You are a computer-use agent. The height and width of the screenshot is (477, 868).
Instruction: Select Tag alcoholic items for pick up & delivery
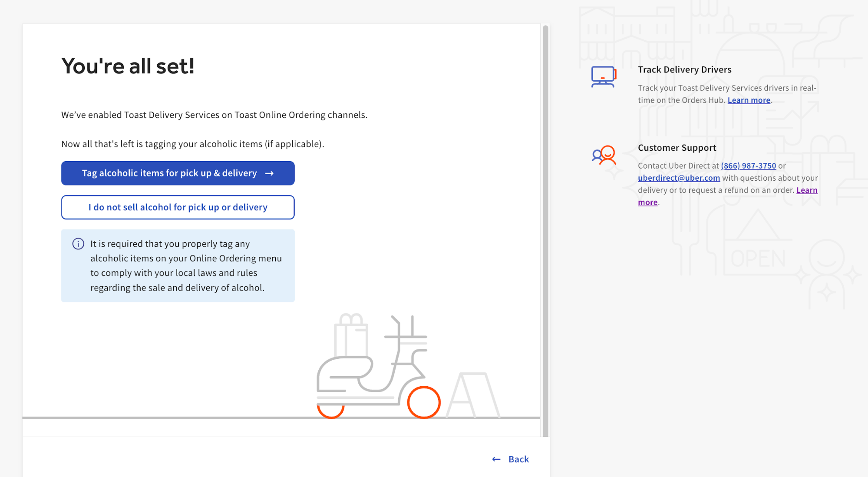[x=178, y=173]
